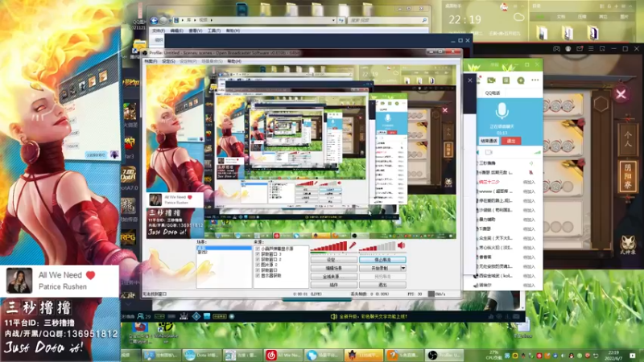
Task: Click the 停止串流 button in OBS
Action: point(383,260)
